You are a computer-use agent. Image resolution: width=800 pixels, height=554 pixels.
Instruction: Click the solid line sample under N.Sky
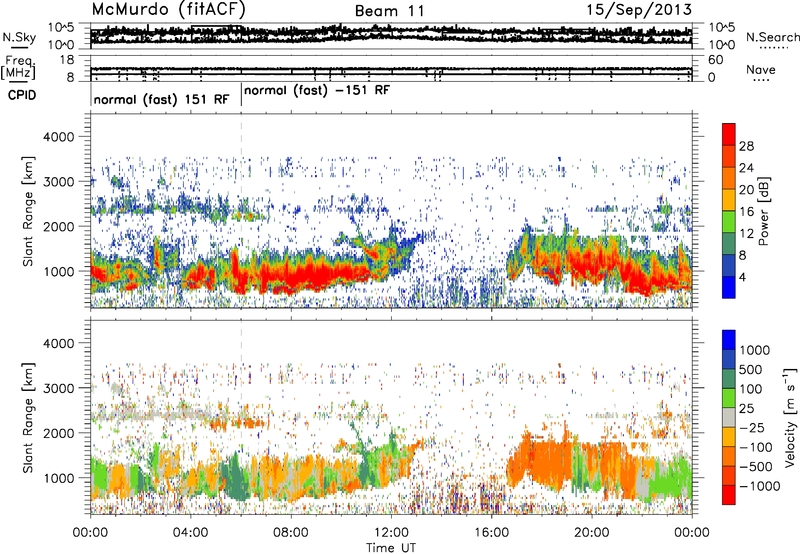[x=19, y=47]
